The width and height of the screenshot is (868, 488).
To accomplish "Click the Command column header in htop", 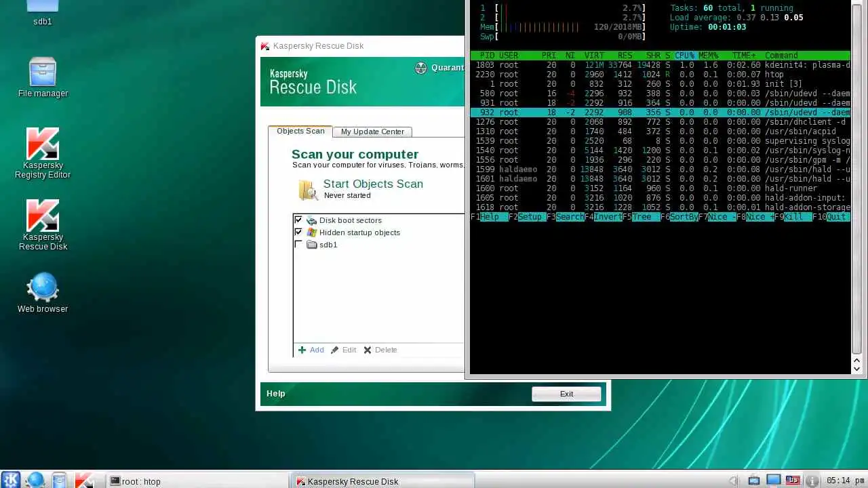I will 781,56.
